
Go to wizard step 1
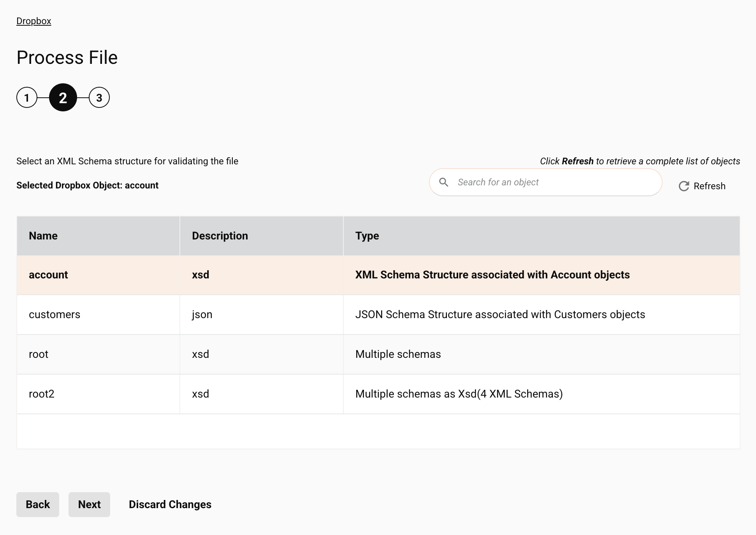(x=26, y=98)
